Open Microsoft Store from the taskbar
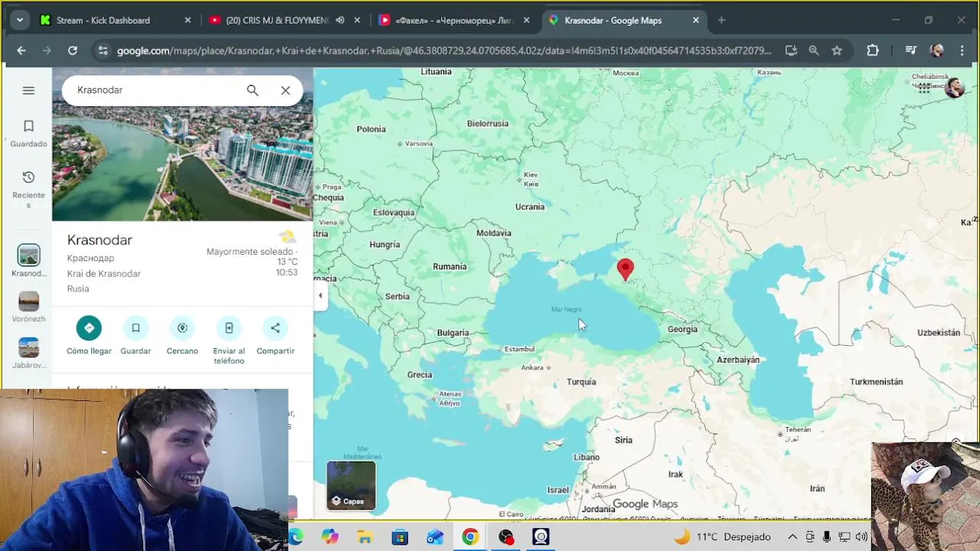This screenshot has width=980, height=551. click(x=400, y=537)
